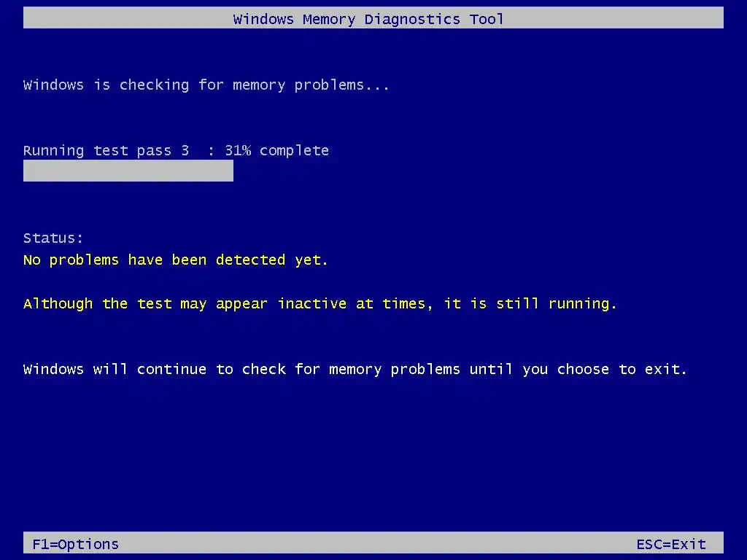Image resolution: width=747 pixels, height=560 pixels.
Task: Click the word Exit in footer
Action: (x=689, y=544)
